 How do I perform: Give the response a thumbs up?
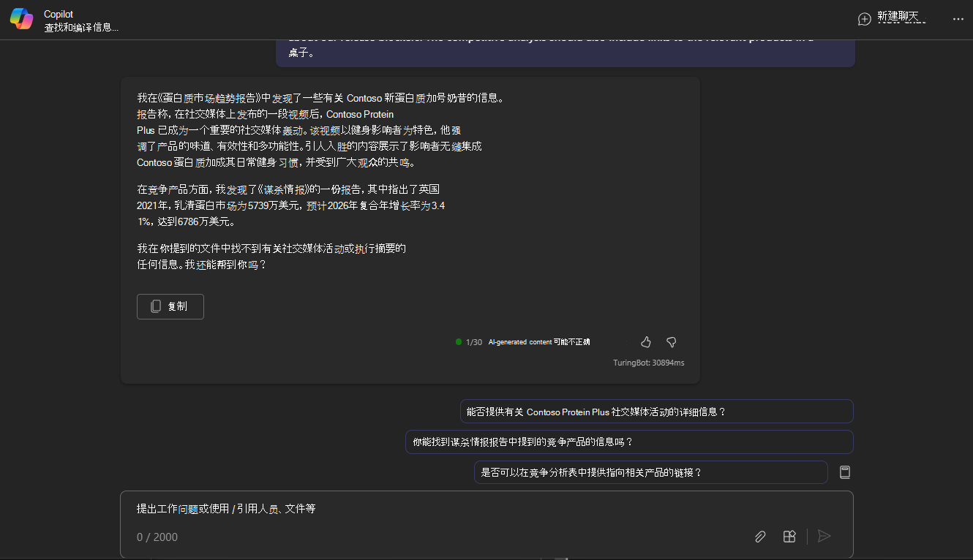pyautogui.click(x=646, y=342)
